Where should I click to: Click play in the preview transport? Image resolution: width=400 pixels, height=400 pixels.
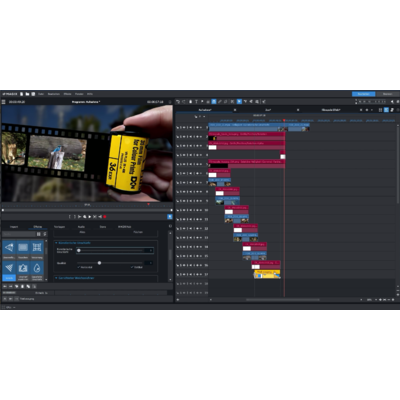pyautogui.click(x=90, y=217)
